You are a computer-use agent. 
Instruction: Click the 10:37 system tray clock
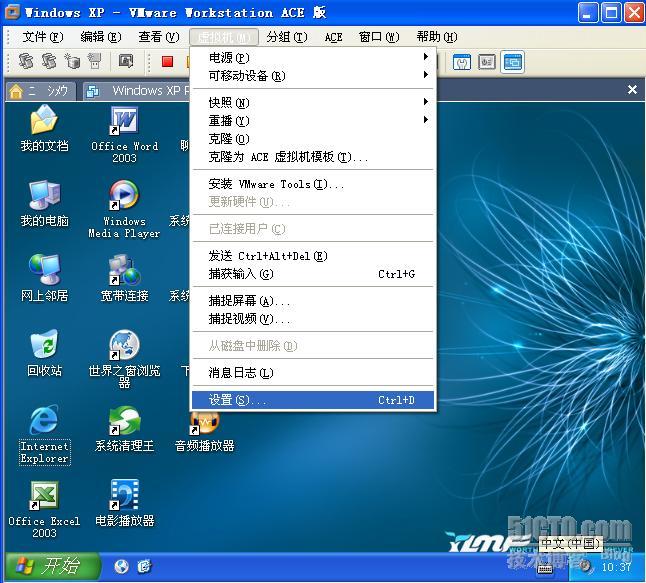[x=616, y=567]
